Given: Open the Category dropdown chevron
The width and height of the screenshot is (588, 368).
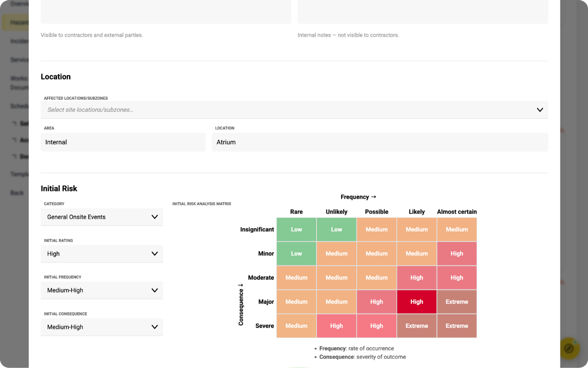Looking at the screenshot, I should (x=155, y=217).
